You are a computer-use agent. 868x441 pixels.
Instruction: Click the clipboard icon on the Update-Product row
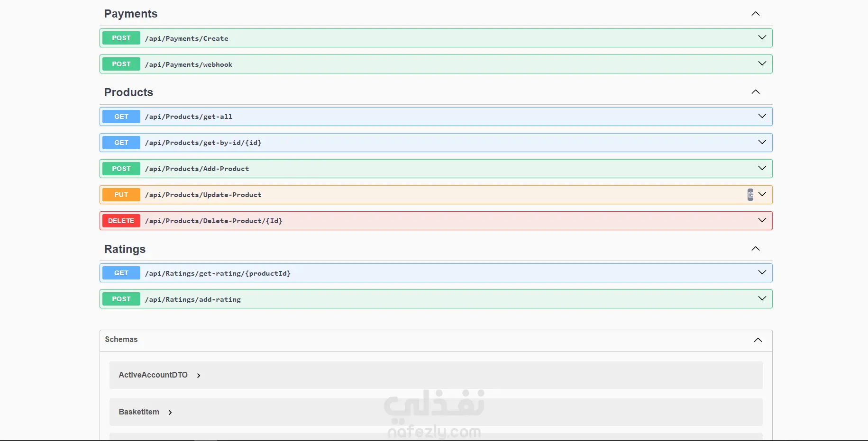point(750,195)
